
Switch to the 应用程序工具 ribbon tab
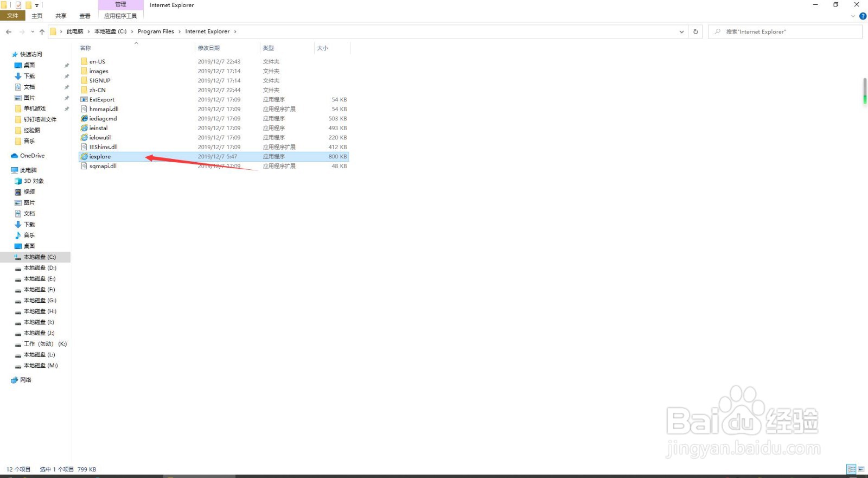click(x=120, y=16)
